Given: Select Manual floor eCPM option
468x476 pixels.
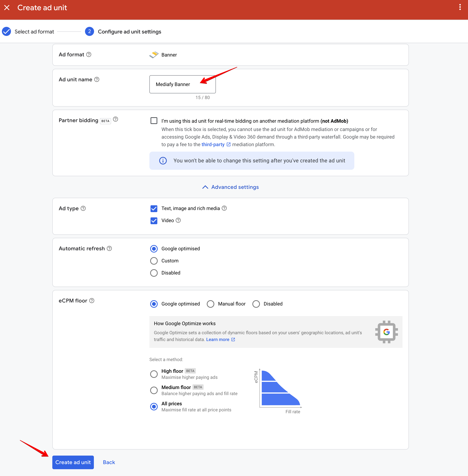Looking at the screenshot, I should pos(210,304).
